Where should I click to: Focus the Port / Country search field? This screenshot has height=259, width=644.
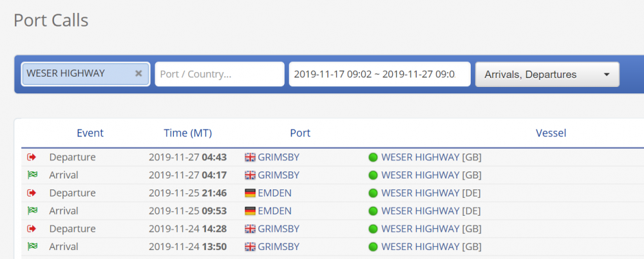click(x=220, y=74)
